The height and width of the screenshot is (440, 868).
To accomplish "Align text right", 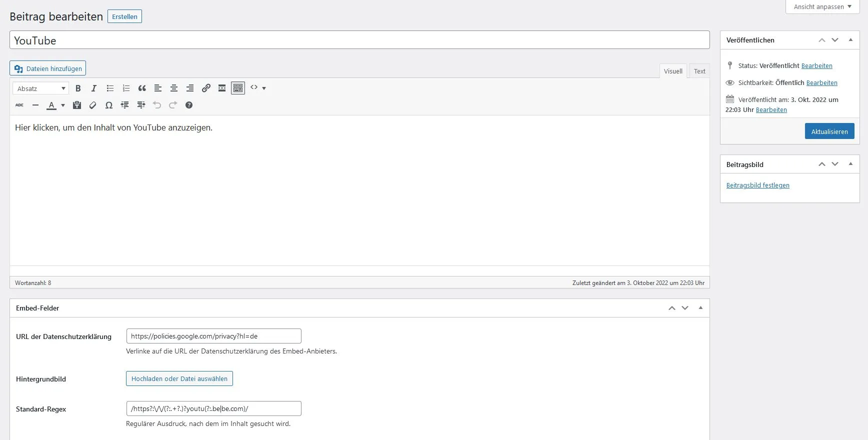I will click(x=190, y=88).
